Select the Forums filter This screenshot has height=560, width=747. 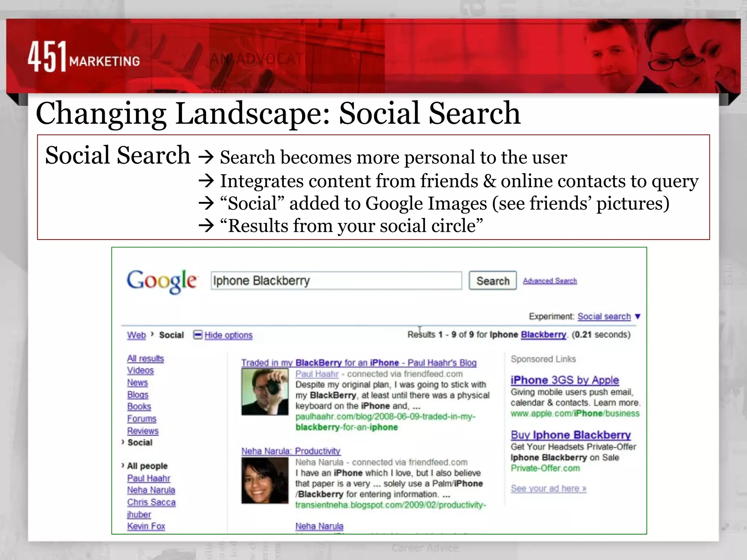tap(142, 419)
